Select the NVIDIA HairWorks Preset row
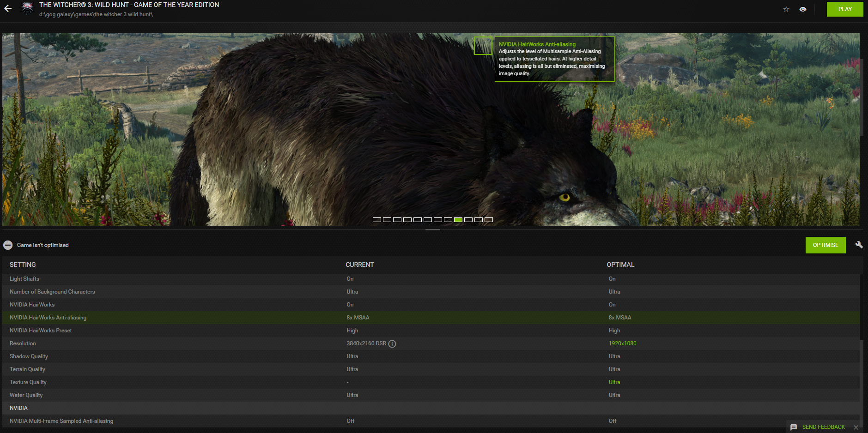 (431, 331)
